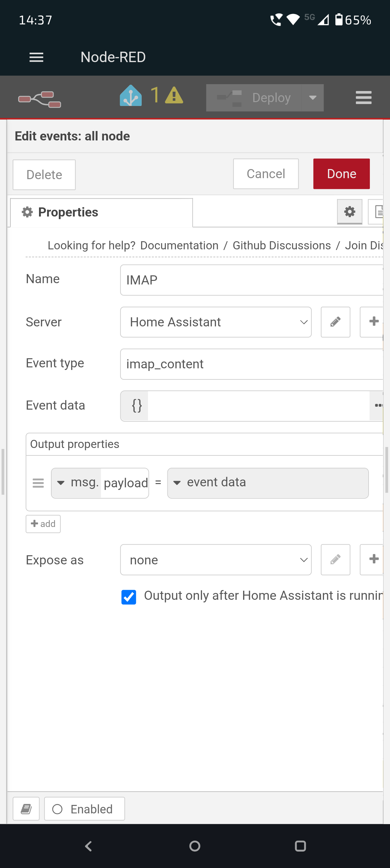Viewport: 390px width, 868px height.
Task: Open the Documentation help link
Action: tap(179, 245)
